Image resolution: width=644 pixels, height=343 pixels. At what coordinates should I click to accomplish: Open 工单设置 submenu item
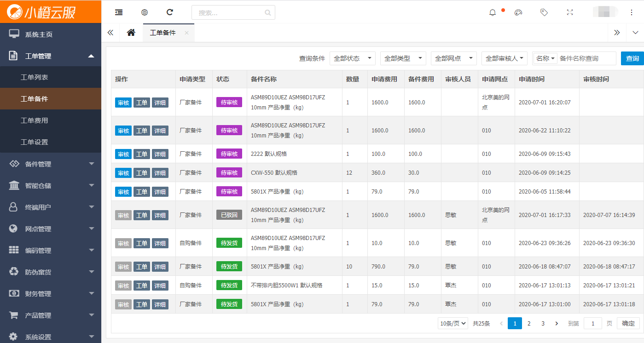point(51,142)
